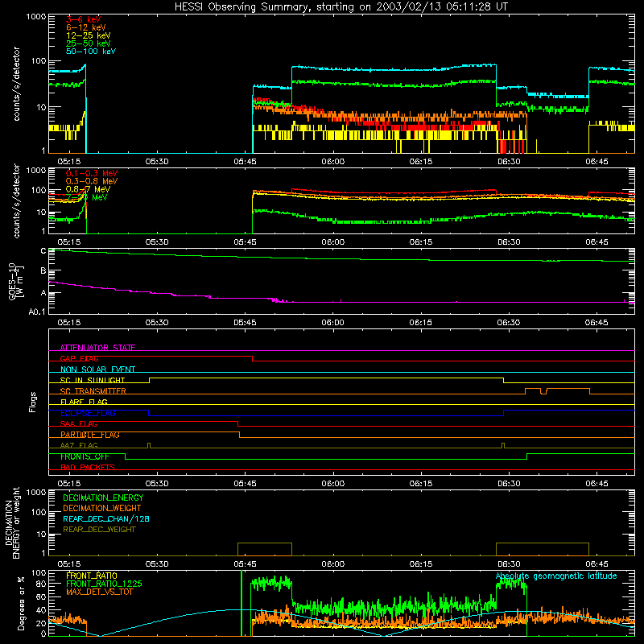The width and height of the screenshot is (644, 644).
Task: Click the Absolute geomagnetic latitude label
Action: [556, 576]
